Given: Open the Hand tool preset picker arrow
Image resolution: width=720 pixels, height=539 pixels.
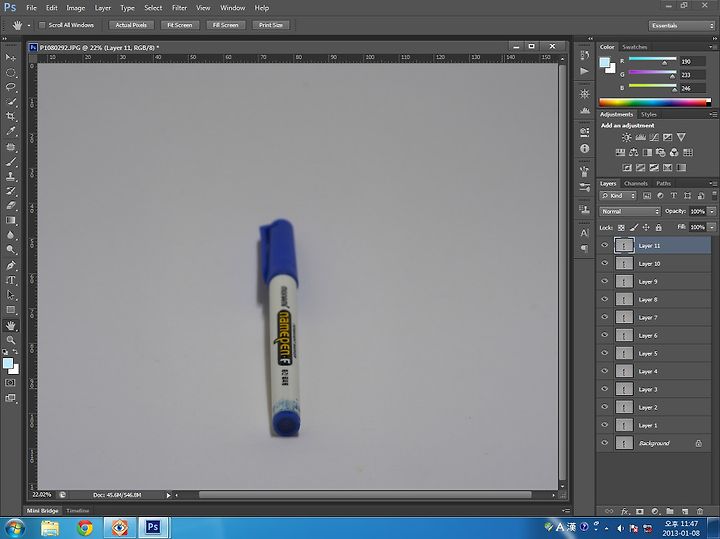Looking at the screenshot, I should tap(28, 26).
